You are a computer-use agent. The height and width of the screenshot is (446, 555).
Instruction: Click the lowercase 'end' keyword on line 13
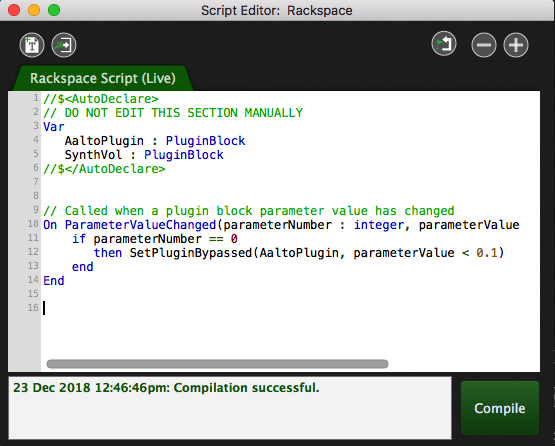pos(82,267)
